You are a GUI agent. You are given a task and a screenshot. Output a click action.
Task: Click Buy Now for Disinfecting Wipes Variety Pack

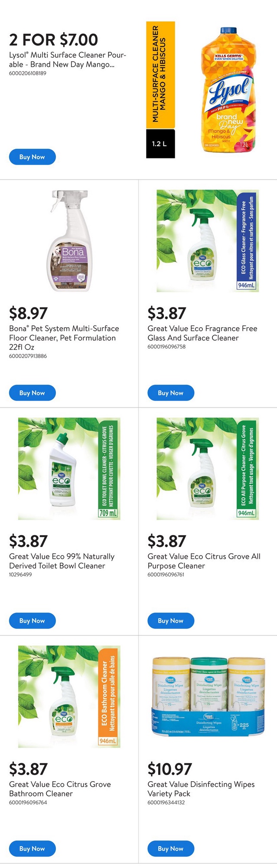pyautogui.click(x=171, y=848)
